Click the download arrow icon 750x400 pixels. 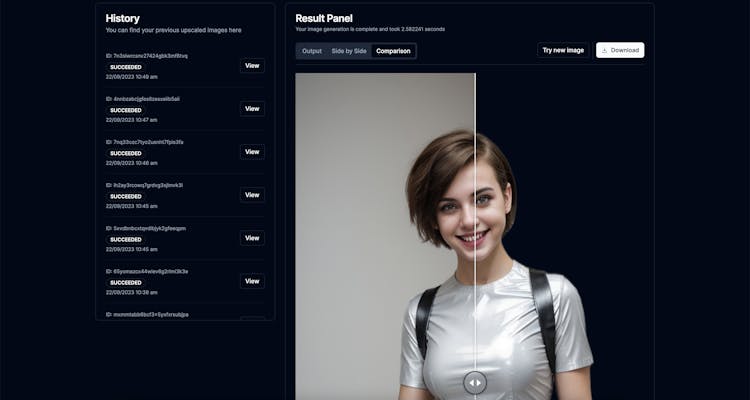tap(605, 50)
